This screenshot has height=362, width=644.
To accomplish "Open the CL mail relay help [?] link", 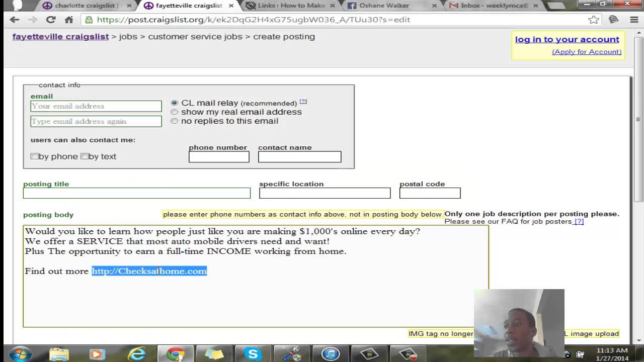I will (x=303, y=102).
